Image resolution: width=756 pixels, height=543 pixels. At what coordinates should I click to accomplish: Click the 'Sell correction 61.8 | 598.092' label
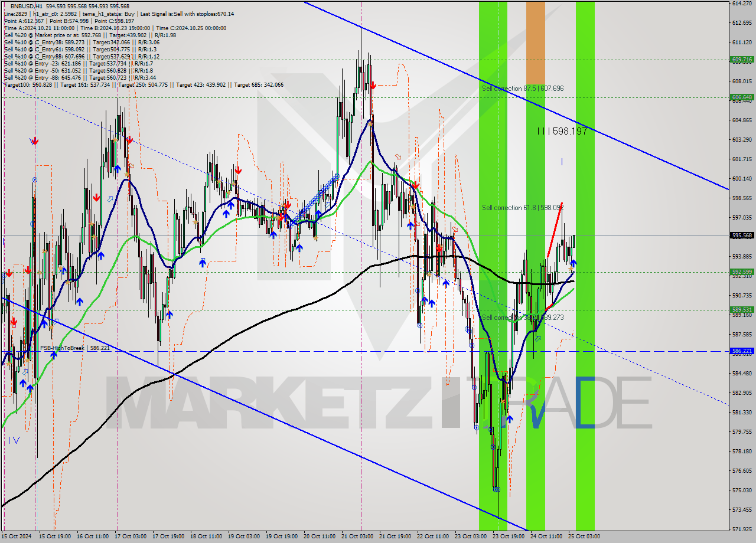click(x=523, y=208)
